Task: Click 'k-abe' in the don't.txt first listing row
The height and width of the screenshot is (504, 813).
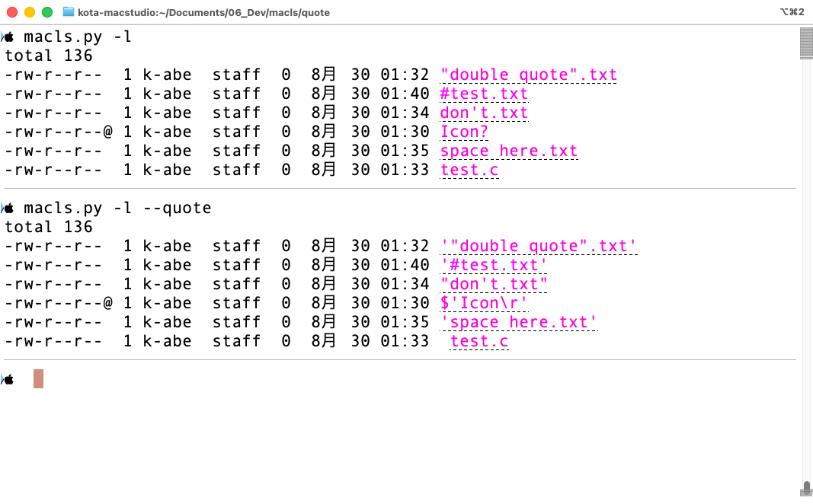Action: [x=167, y=113]
